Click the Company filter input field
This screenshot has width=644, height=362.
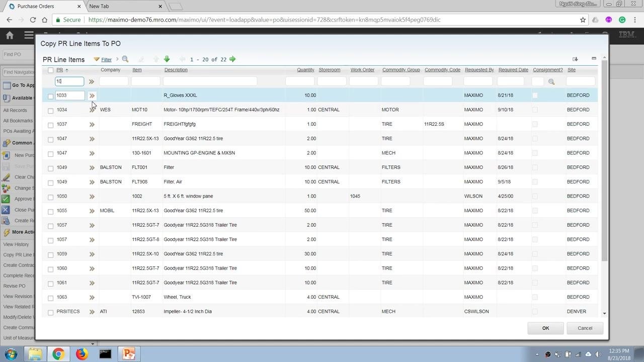pos(114,81)
